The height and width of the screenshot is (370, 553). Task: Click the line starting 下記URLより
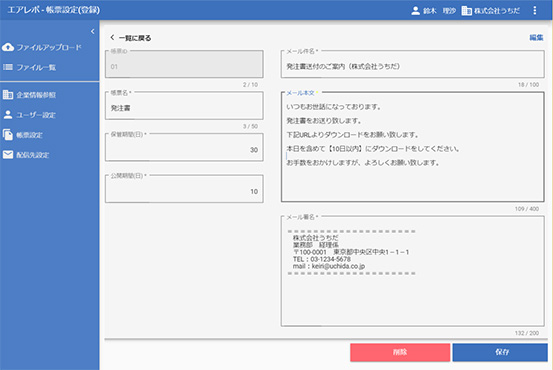tap(353, 135)
